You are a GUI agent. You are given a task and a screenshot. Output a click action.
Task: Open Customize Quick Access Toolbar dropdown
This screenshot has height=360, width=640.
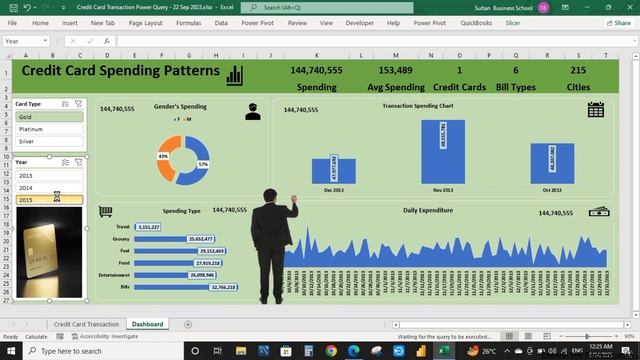pos(63,7)
